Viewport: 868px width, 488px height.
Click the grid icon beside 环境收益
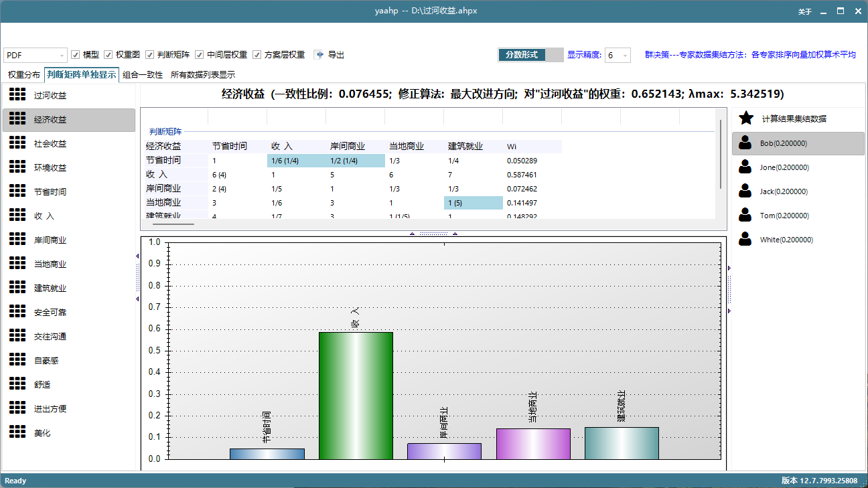pos(18,167)
